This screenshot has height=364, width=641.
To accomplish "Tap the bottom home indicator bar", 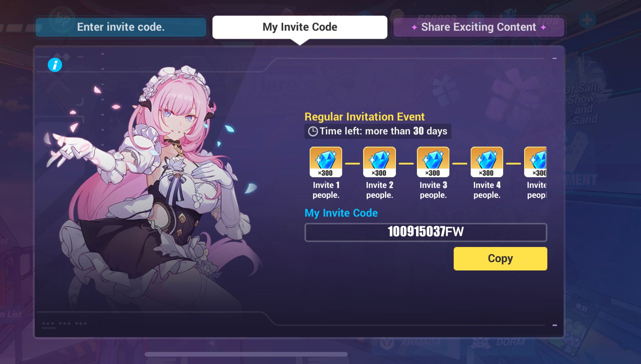I will click(x=246, y=354).
